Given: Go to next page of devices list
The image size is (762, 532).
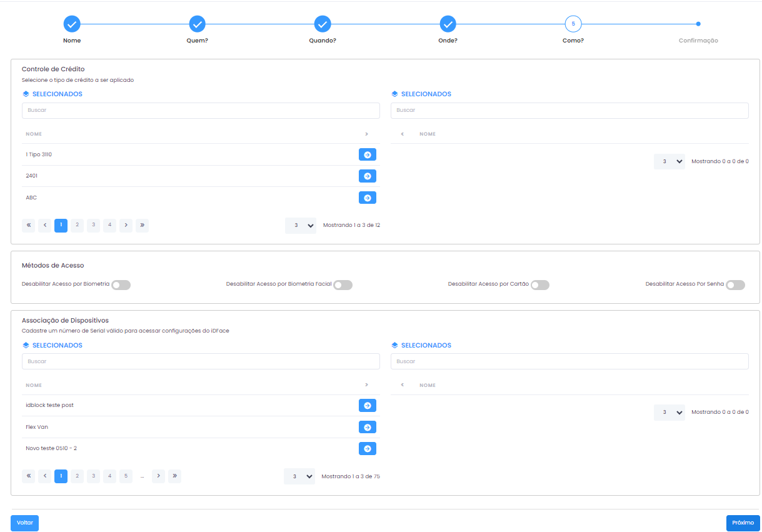Looking at the screenshot, I should click(159, 476).
